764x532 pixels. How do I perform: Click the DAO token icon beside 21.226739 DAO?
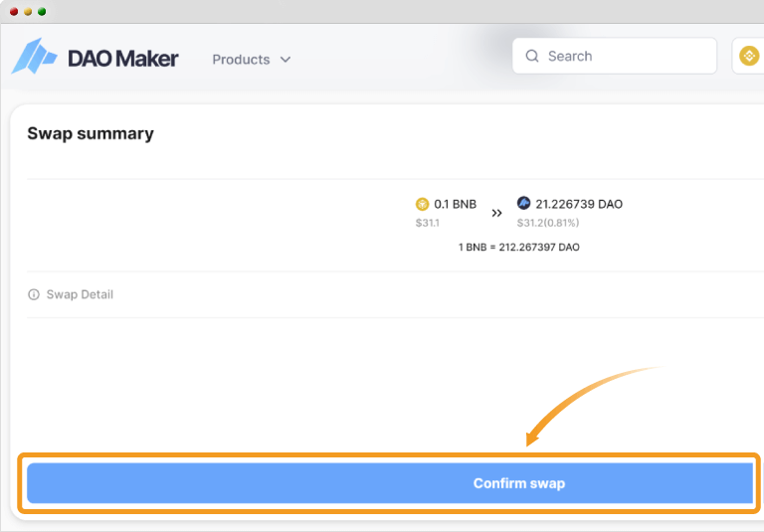coord(524,203)
